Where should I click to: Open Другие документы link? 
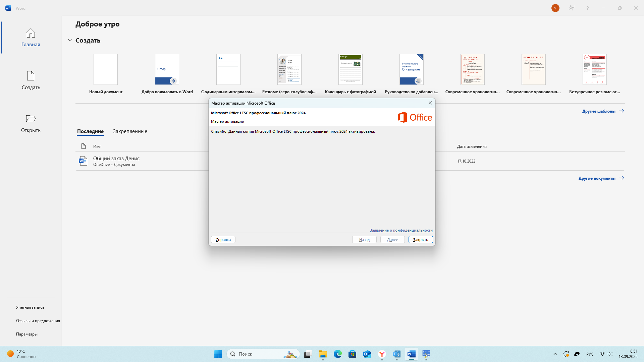pos(601,178)
